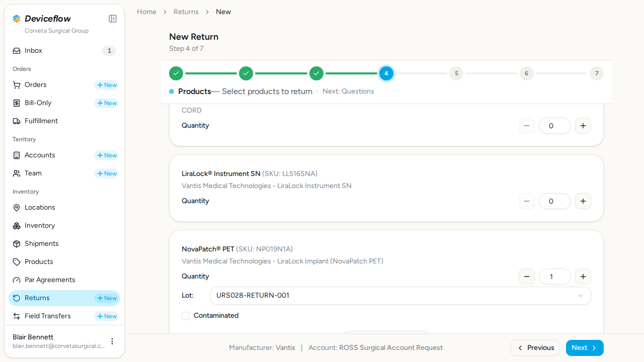Image resolution: width=644 pixels, height=362 pixels.
Task: Go back to completed step 1
Action: [x=176, y=73]
